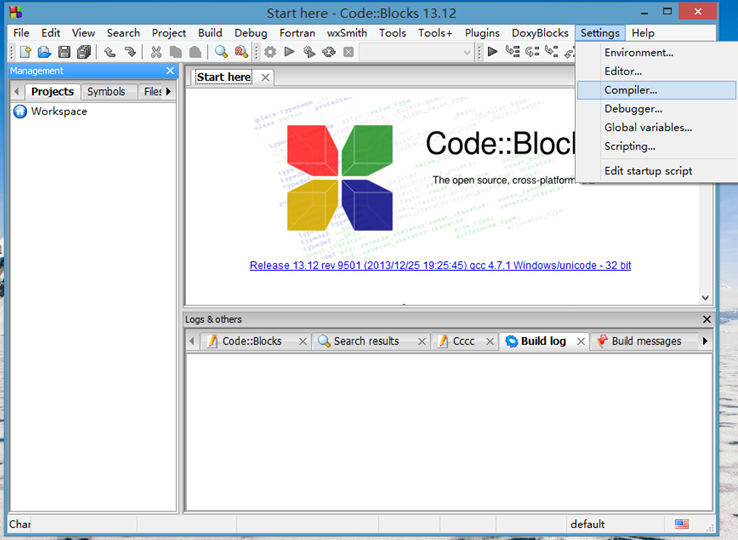Click the Redo arrow icon
This screenshot has width=738, height=540.
point(129,52)
